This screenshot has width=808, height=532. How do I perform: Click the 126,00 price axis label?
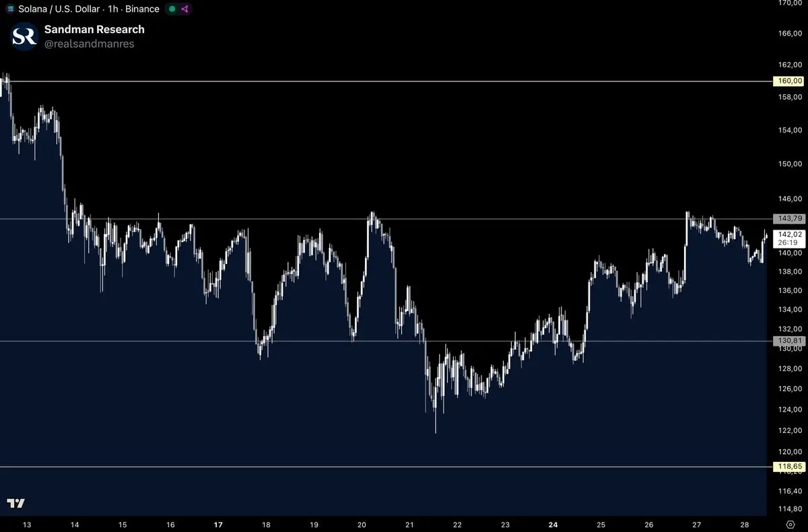pyautogui.click(x=789, y=389)
